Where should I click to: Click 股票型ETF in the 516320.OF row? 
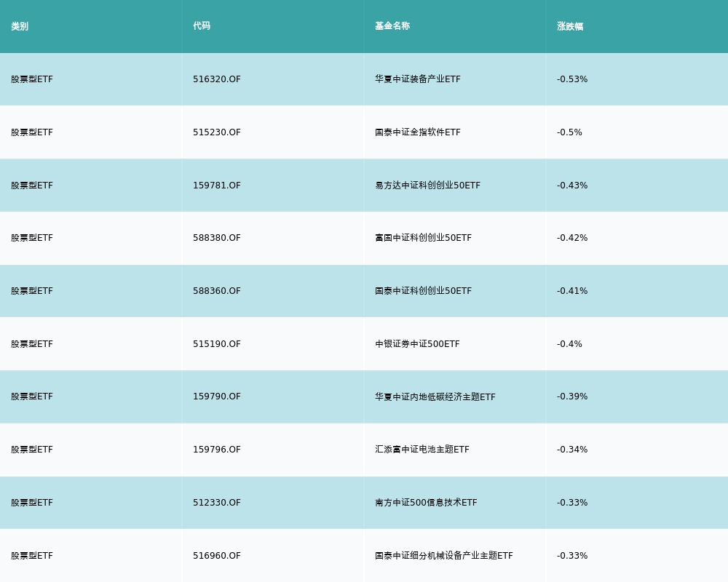tap(32, 79)
